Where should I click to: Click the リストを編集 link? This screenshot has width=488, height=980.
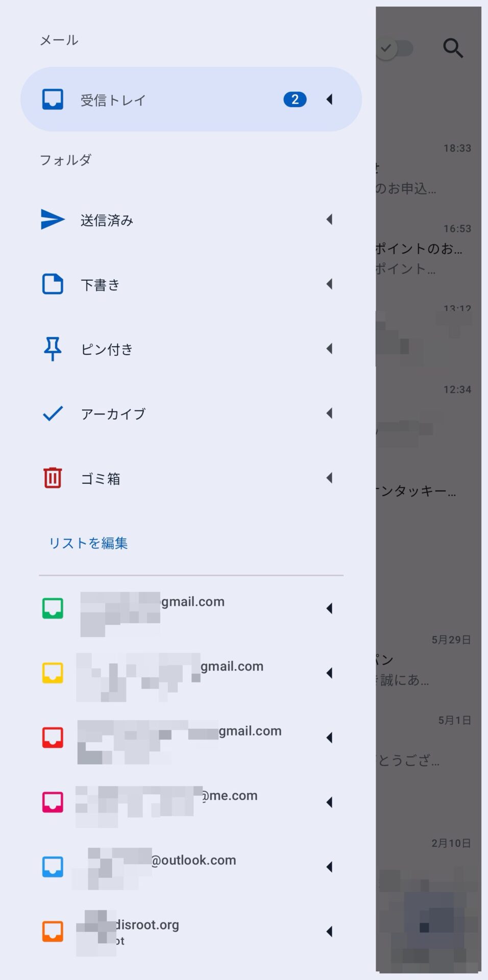pyautogui.click(x=88, y=543)
